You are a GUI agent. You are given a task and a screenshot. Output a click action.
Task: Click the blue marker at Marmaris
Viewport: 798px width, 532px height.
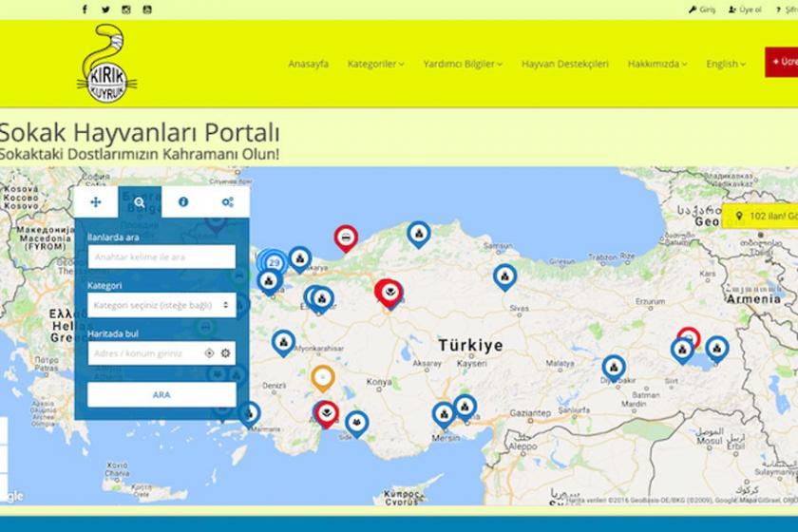[249, 414]
